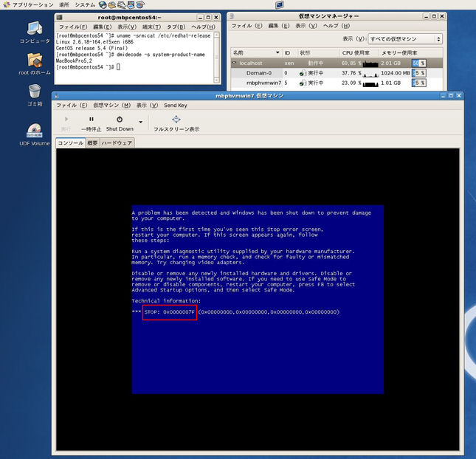Click the CPU 使用率 column header

pos(359,53)
